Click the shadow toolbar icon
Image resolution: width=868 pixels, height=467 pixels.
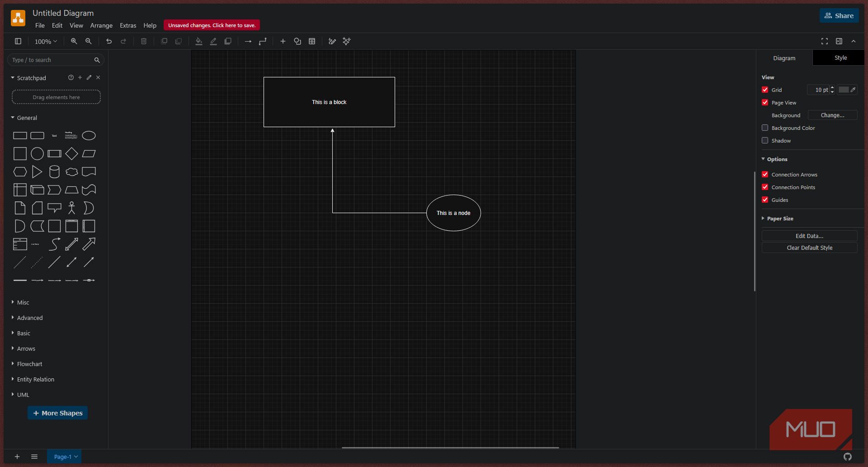(x=228, y=41)
